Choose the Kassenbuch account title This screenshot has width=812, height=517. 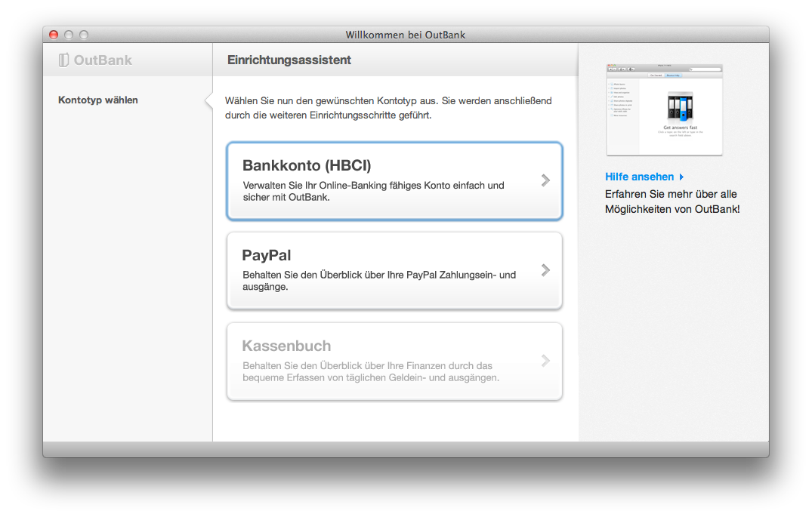(286, 346)
